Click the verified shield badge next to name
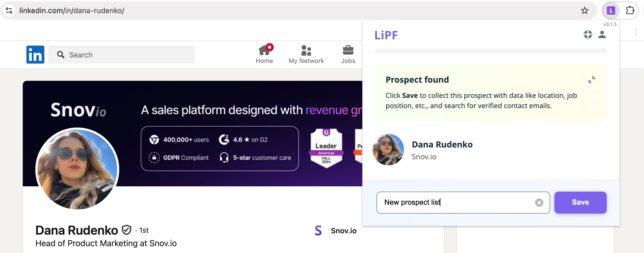 point(127,230)
